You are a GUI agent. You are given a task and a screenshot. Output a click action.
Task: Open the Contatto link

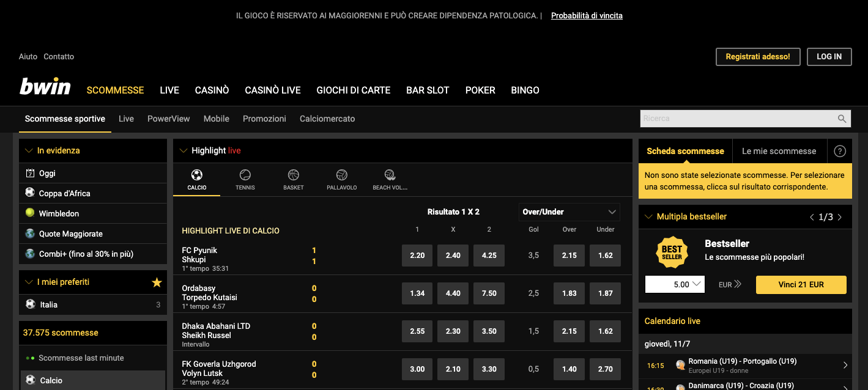click(59, 56)
